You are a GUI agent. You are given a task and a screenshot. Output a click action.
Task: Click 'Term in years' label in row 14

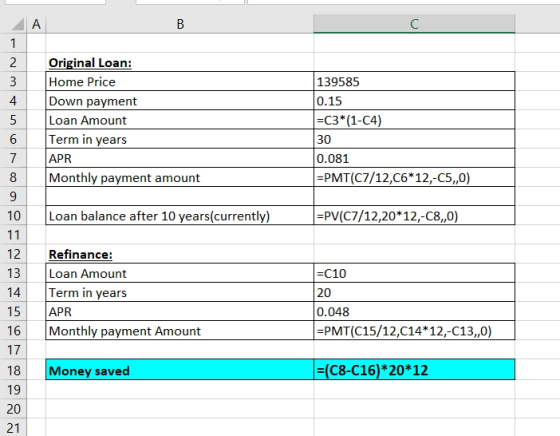point(180,292)
